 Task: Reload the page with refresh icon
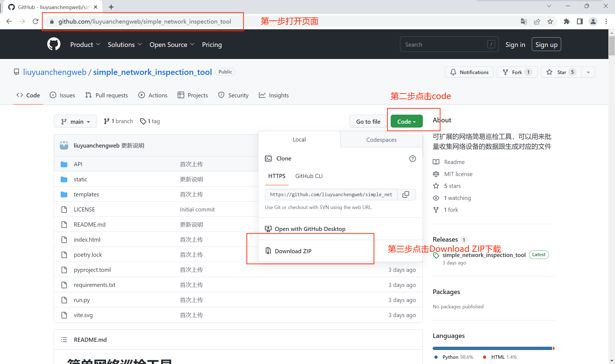point(35,21)
